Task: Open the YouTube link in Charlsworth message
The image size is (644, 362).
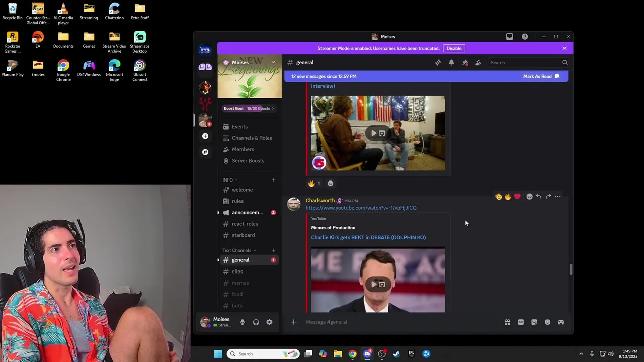Action: [x=361, y=208]
